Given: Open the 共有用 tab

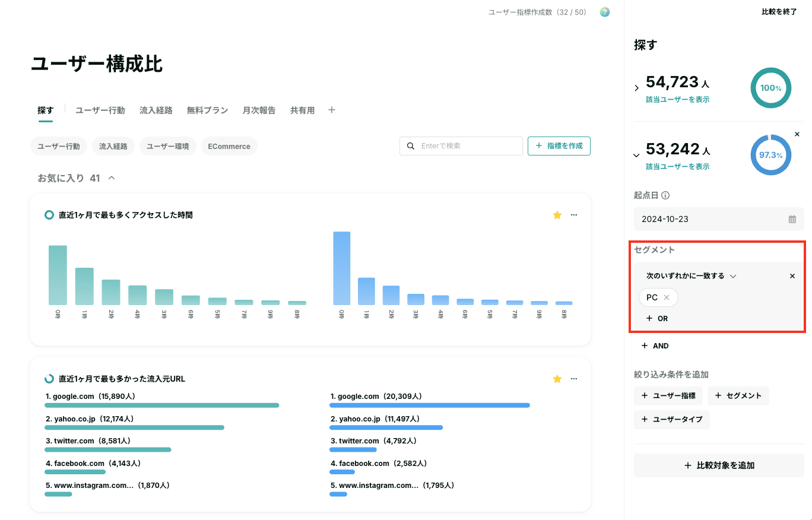Looking at the screenshot, I should [x=303, y=110].
